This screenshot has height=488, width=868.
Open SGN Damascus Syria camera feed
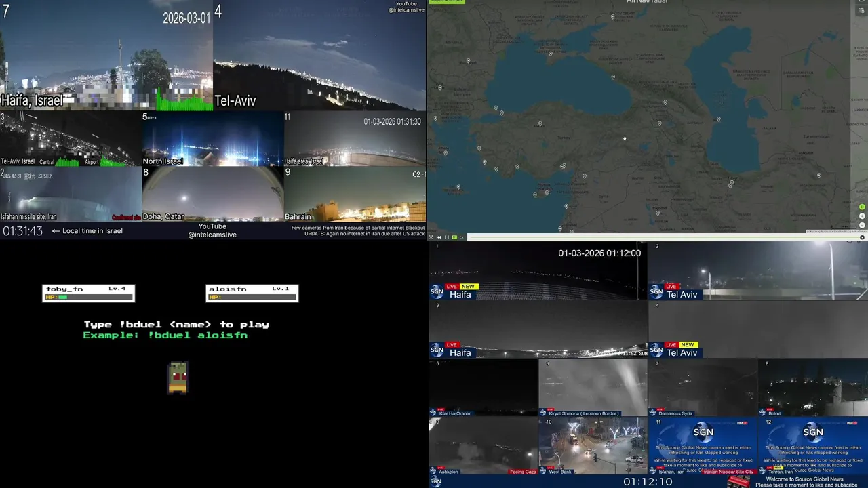703,388
